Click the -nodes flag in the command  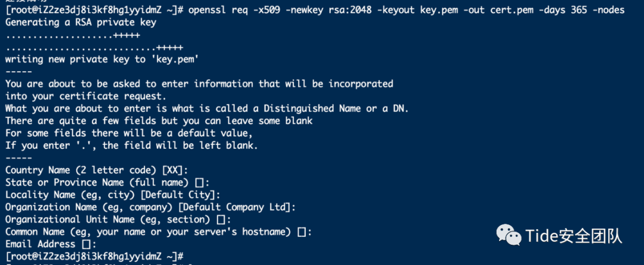(x=606, y=11)
